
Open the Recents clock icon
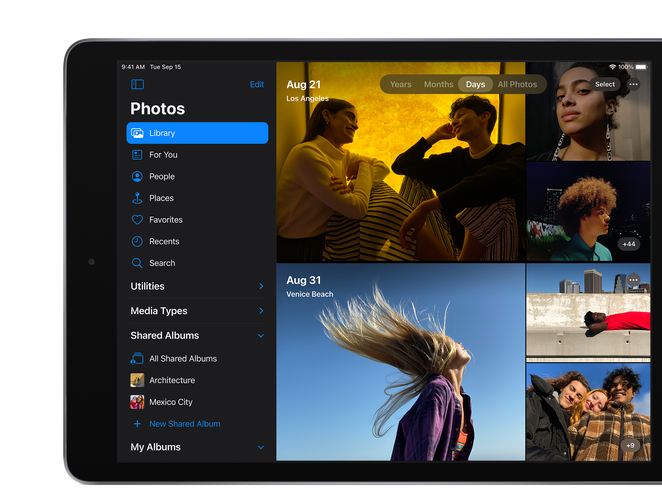click(138, 242)
